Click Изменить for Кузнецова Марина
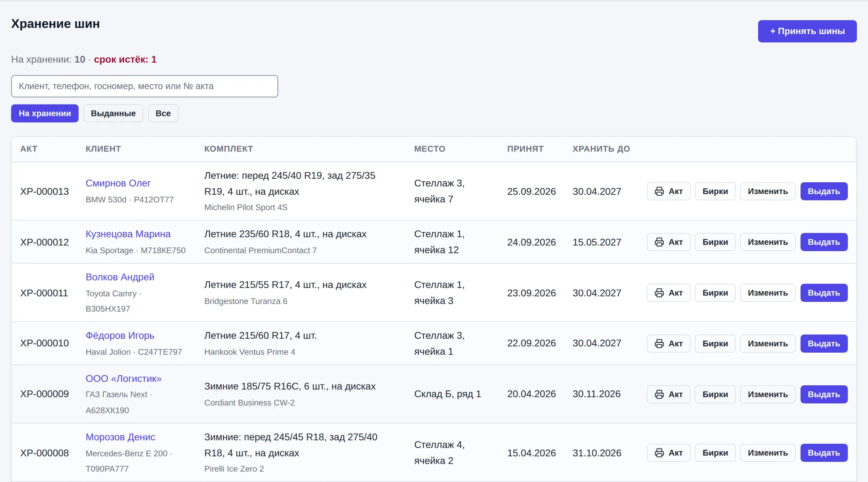Viewport: 868px width, 482px height. tap(768, 242)
